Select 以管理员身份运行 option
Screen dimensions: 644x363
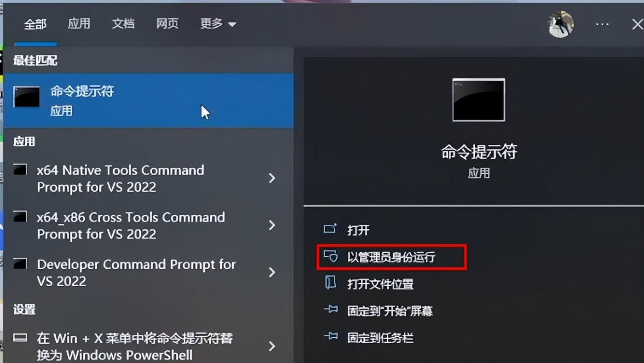[392, 257]
